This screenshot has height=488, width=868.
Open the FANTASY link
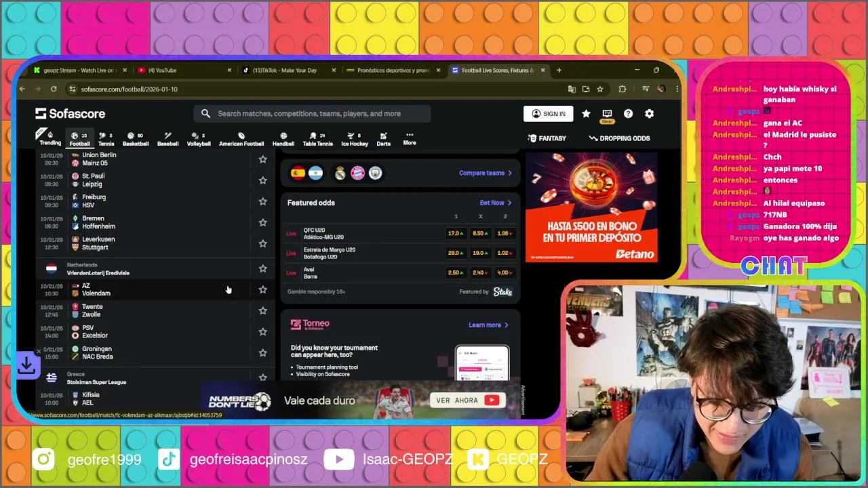pyautogui.click(x=547, y=138)
